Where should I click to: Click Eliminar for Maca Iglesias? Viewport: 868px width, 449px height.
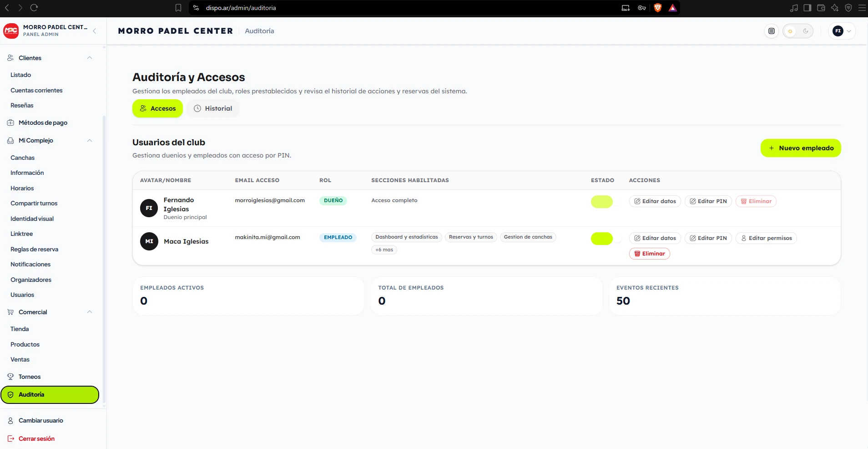point(650,254)
